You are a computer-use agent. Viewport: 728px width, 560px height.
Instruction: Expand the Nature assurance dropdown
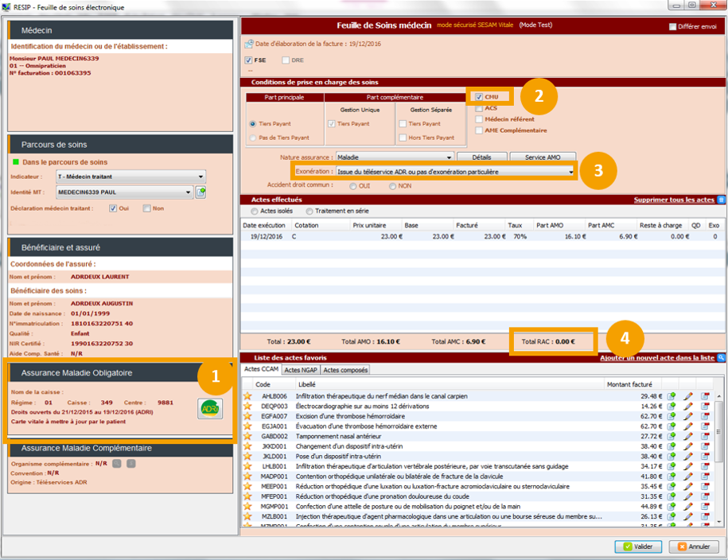(x=450, y=157)
